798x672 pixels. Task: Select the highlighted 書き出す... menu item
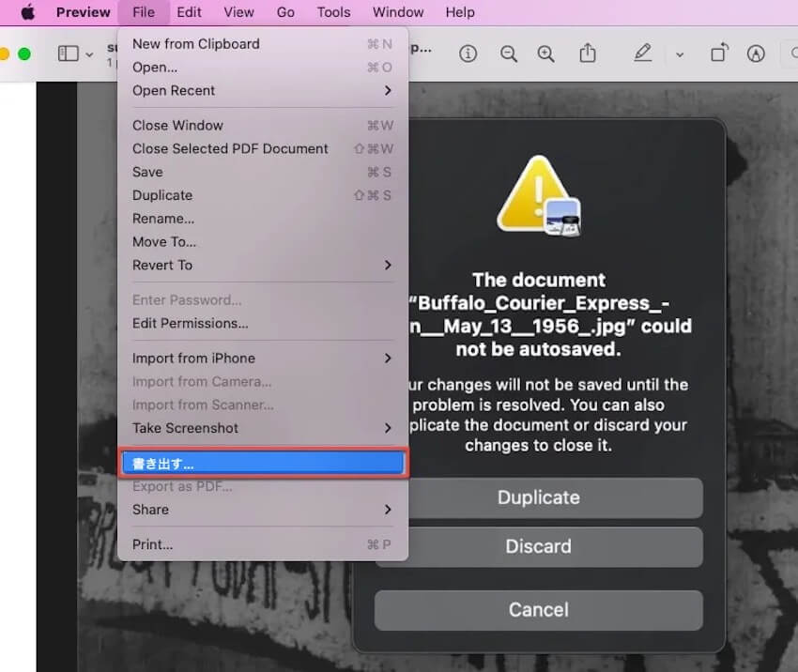(263, 463)
